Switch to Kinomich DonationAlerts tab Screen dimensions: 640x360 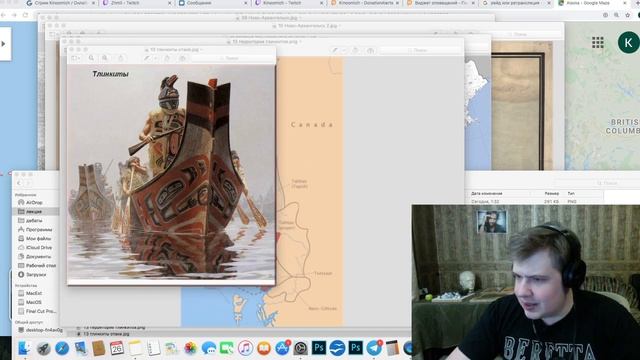(x=364, y=3)
